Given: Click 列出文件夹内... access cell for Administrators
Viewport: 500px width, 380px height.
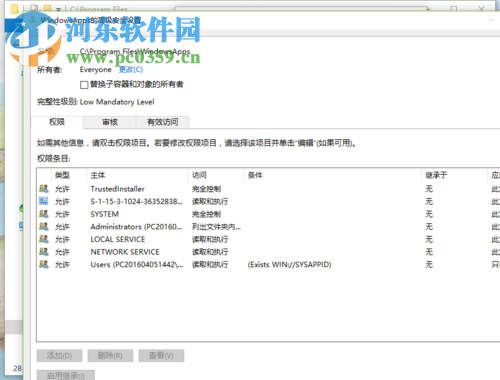Looking at the screenshot, I should click(x=216, y=227).
